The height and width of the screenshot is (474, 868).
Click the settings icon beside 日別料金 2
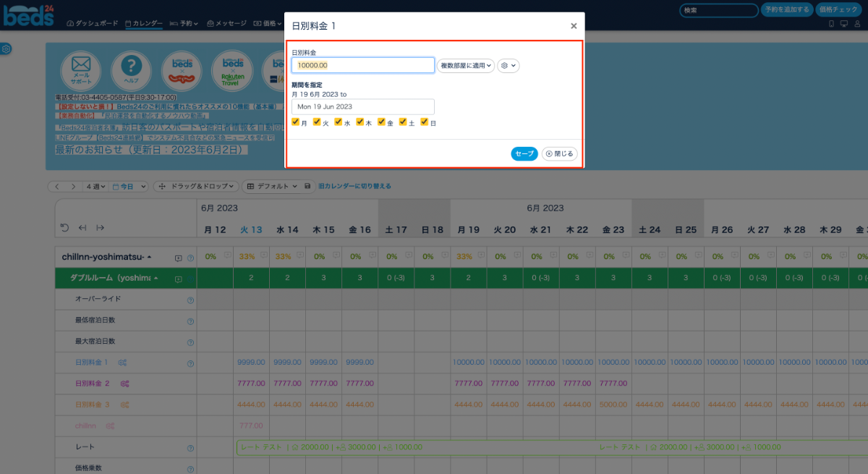tap(124, 383)
